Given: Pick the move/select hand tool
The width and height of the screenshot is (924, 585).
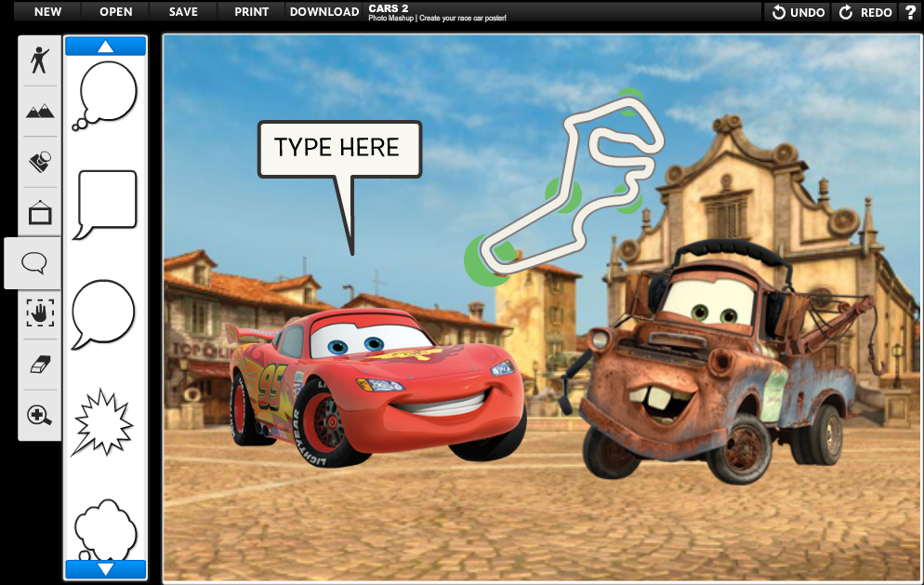Looking at the screenshot, I should pyautogui.click(x=39, y=313).
